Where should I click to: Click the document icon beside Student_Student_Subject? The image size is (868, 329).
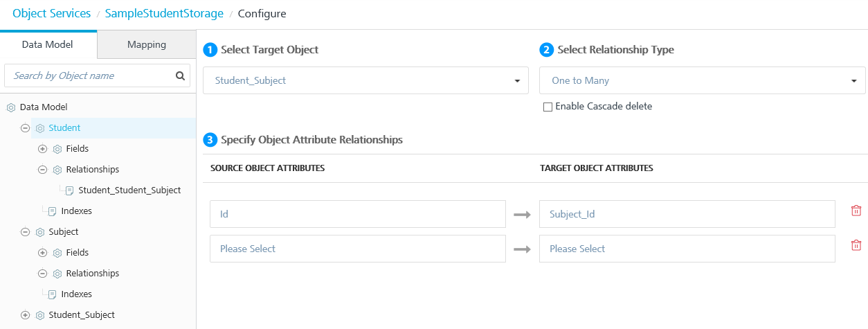tap(69, 190)
